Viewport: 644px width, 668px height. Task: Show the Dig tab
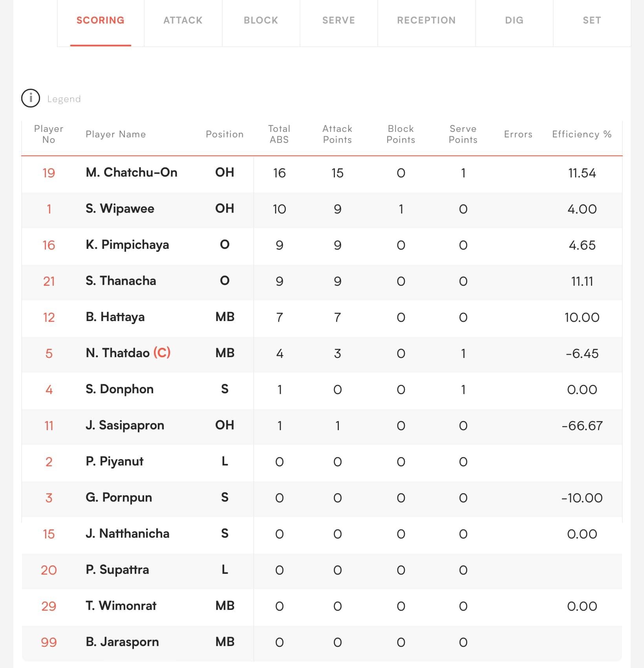pyautogui.click(x=514, y=20)
